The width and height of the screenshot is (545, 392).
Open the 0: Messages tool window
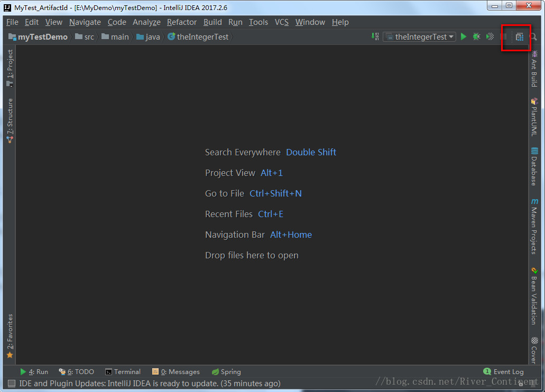(176, 372)
